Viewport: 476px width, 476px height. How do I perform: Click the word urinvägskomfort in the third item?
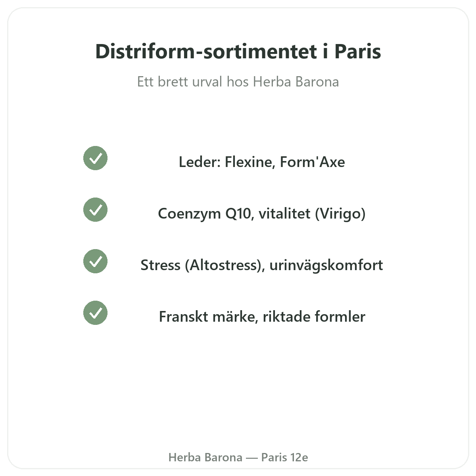pyautogui.click(x=326, y=265)
